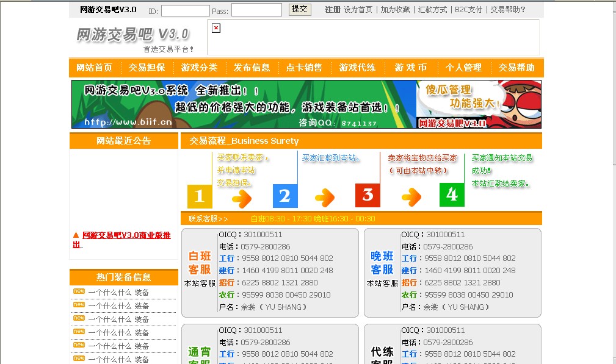Screen dimensions: 616x364
Task: Open the 游戏分类 navigation item
Action: tap(199, 68)
